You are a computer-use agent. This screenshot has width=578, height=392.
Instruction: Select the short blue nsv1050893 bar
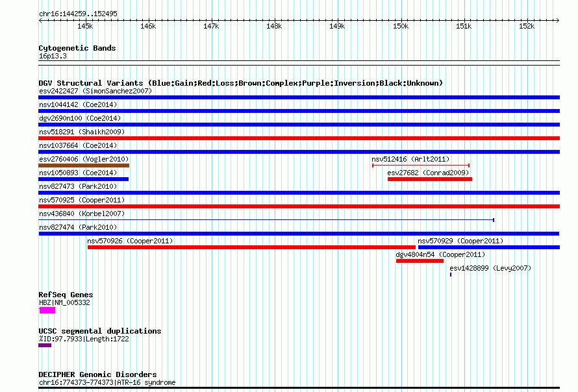(x=83, y=179)
